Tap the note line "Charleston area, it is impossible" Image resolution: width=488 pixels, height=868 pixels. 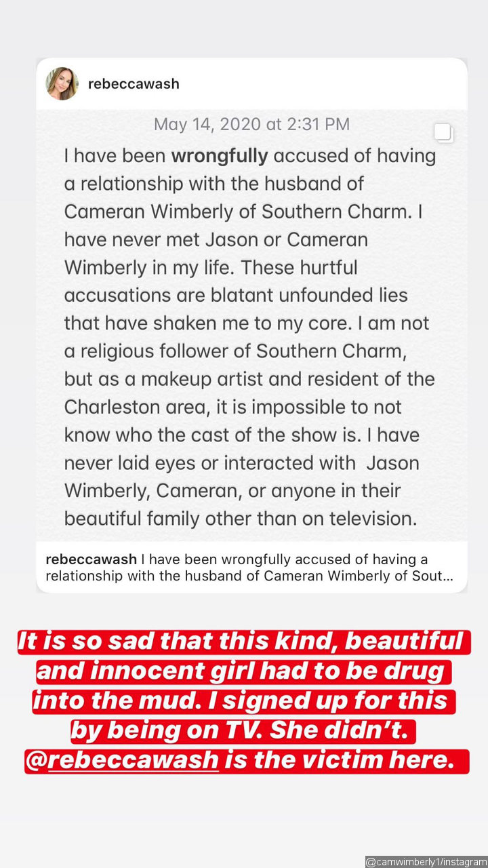coord(233,407)
